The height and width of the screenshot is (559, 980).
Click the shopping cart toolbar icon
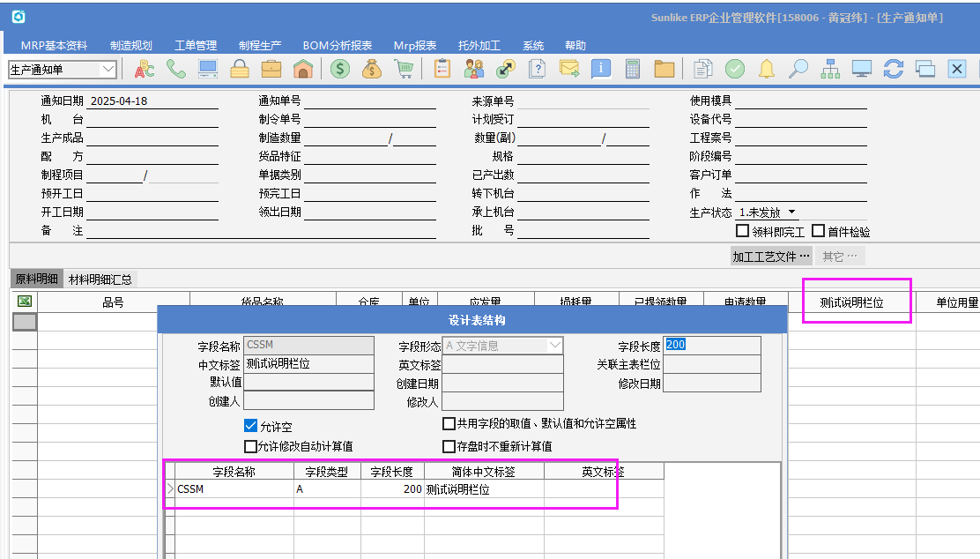tap(404, 69)
